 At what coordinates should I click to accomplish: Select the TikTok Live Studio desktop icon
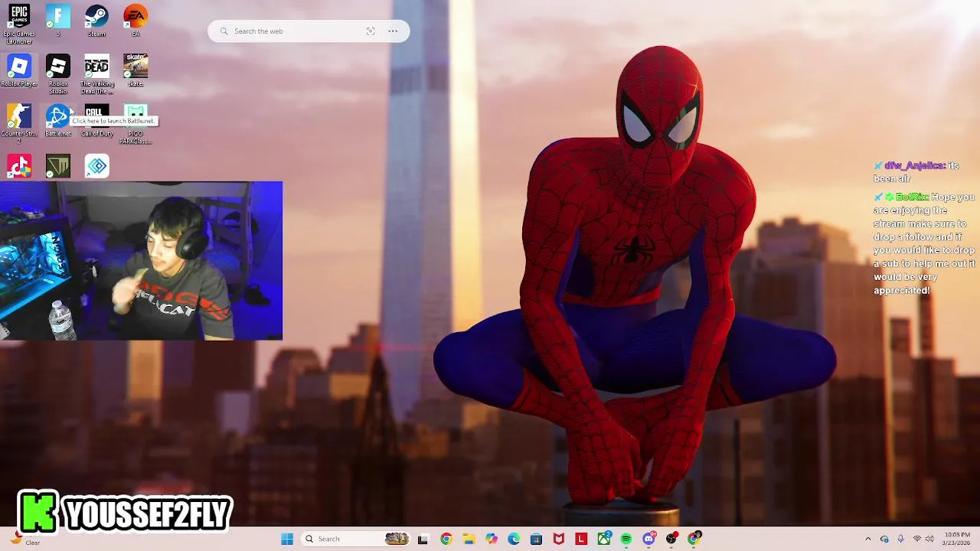click(19, 166)
